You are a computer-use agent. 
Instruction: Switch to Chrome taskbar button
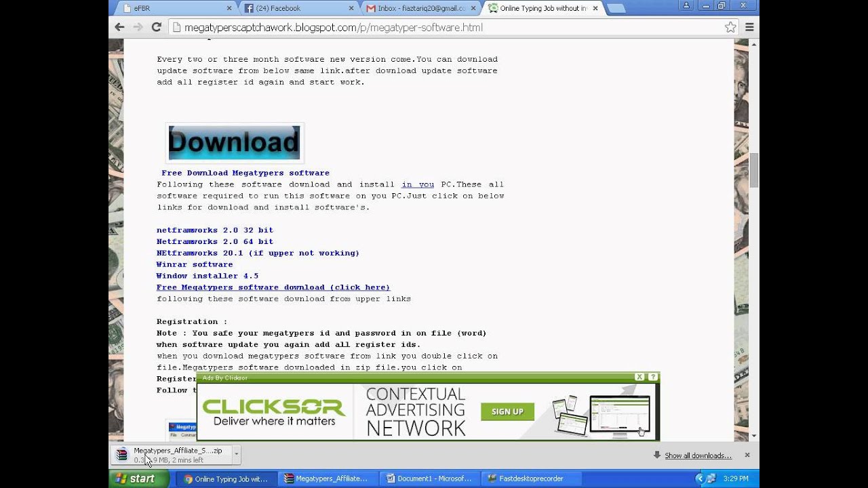click(x=228, y=479)
